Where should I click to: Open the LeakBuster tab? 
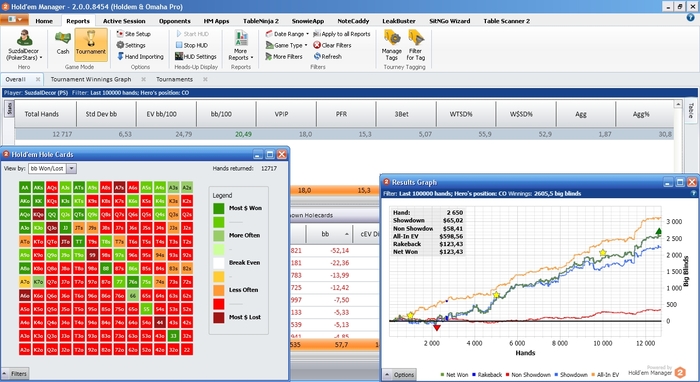point(399,21)
